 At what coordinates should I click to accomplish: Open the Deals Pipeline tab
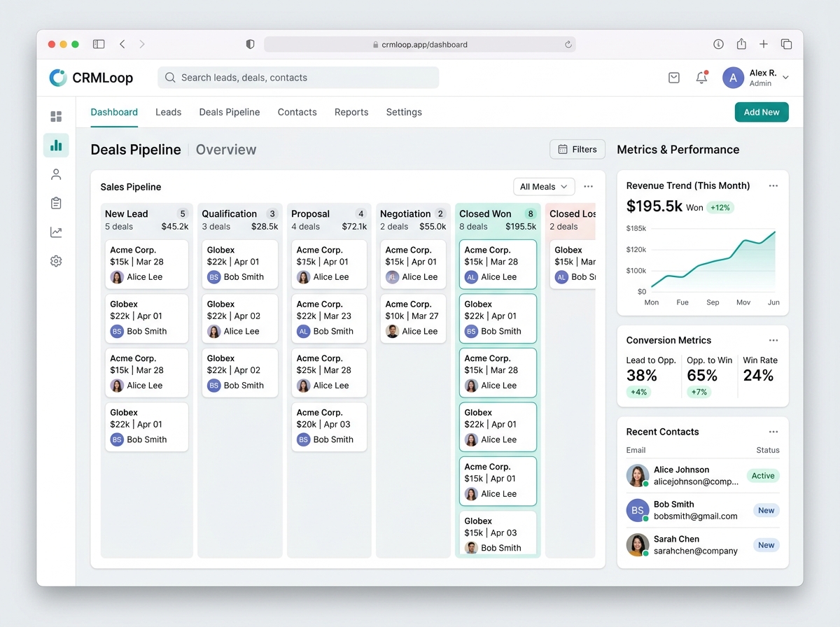click(230, 112)
